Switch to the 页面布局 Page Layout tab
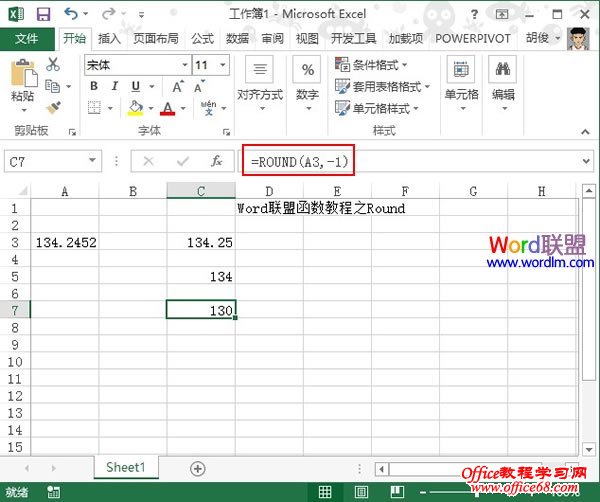Screen dimensions: 600x502 [x=156, y=39]
